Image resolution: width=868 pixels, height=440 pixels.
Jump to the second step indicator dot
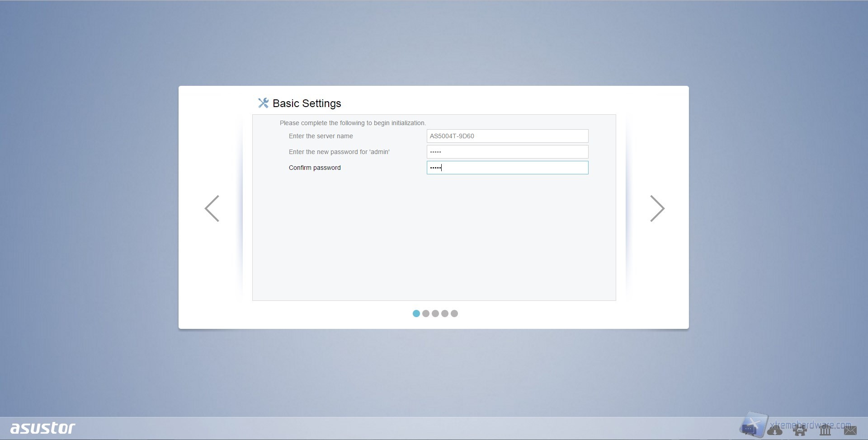click(x=426, y=314)
